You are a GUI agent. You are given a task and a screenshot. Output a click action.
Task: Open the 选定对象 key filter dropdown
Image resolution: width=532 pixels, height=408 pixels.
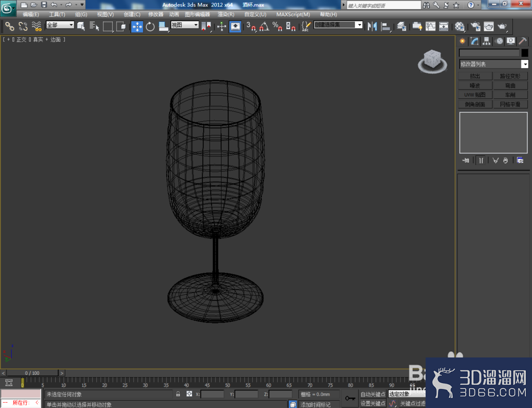click(x=407, y=394)
